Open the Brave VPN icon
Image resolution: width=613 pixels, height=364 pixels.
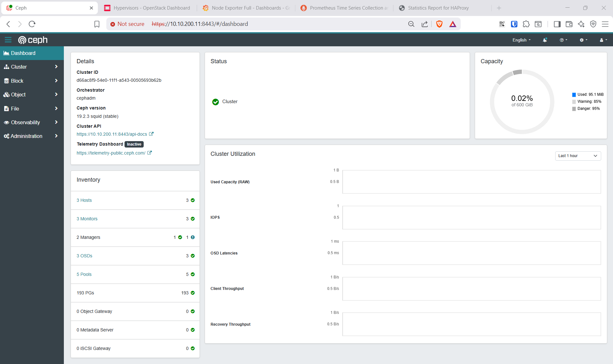pyautogui.click(x=593, y=24)
